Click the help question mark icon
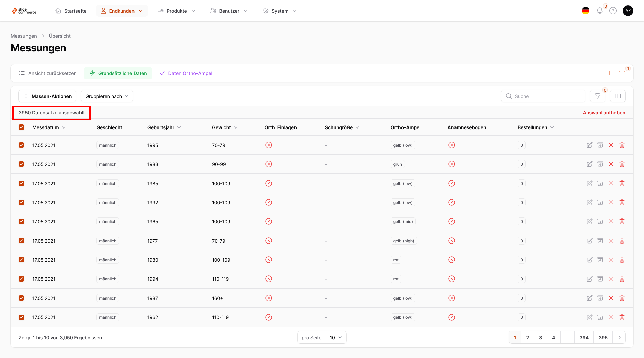The height and width of the screenshot is (358, 644). [x=613, y=11]
